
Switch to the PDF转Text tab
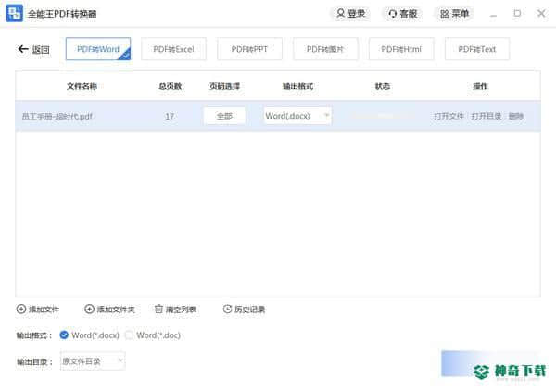click(477, 49)
